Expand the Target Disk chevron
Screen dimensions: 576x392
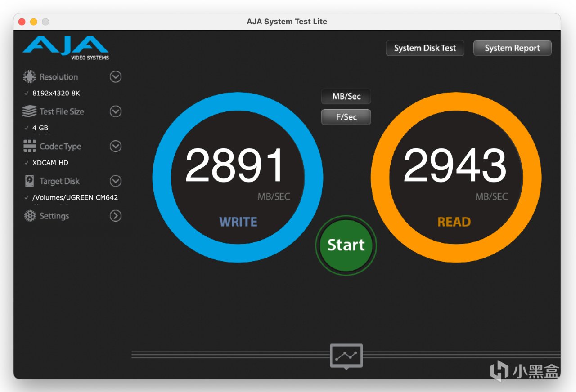click(x=116, y=181)
